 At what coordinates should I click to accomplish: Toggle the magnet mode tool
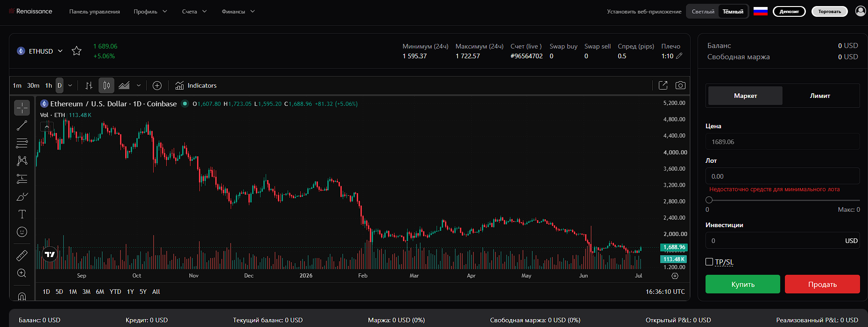pos(22,296)
